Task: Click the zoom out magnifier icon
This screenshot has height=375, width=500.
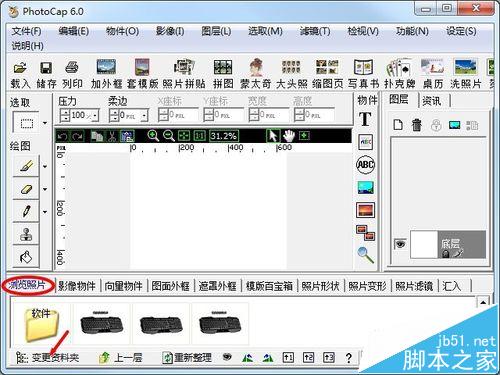Action: click(x=169, y=136)
